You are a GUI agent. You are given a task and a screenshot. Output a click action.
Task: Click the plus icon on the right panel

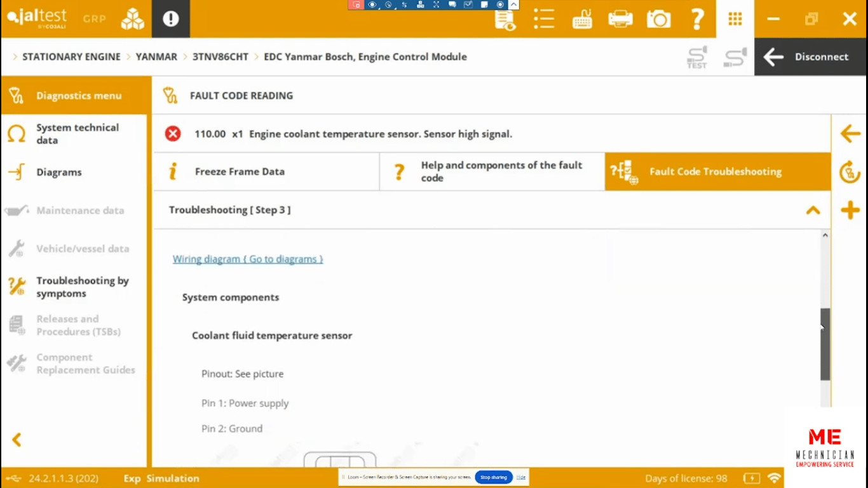[850, 210]
